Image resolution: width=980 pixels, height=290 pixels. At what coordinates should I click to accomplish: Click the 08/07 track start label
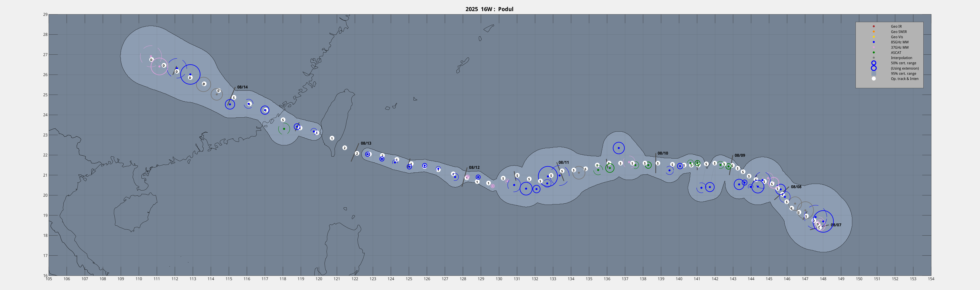[836, 225]
